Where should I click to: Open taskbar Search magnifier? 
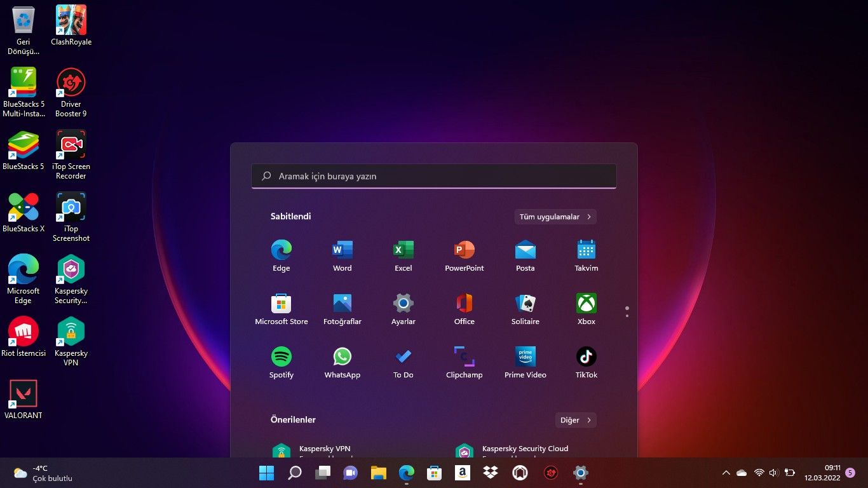click(295, 473)
